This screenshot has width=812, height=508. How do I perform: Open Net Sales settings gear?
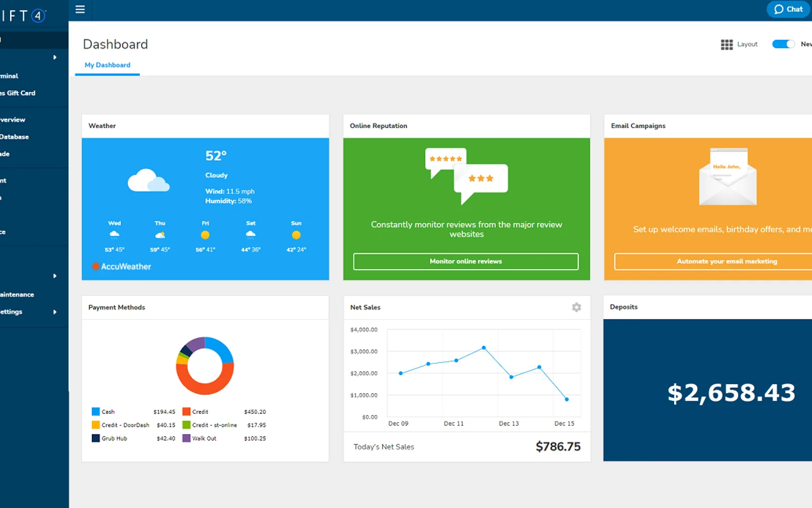[577, 307]
